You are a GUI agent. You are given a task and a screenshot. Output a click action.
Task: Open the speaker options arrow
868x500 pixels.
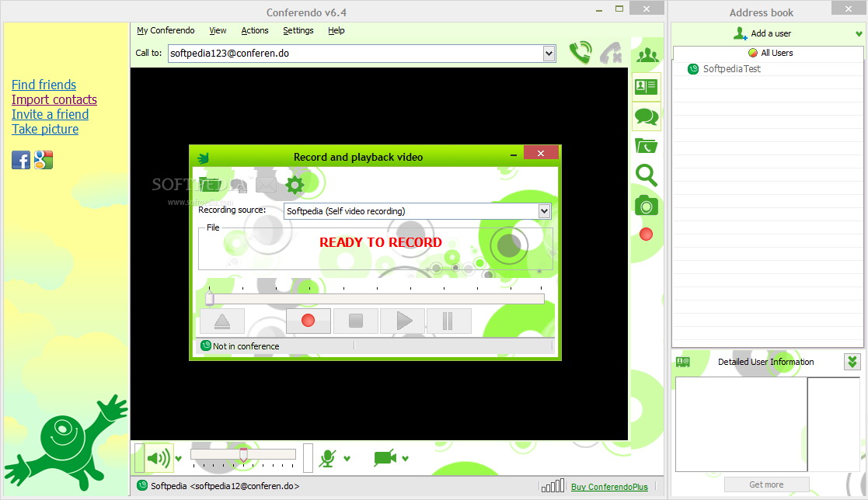(178, 459)
